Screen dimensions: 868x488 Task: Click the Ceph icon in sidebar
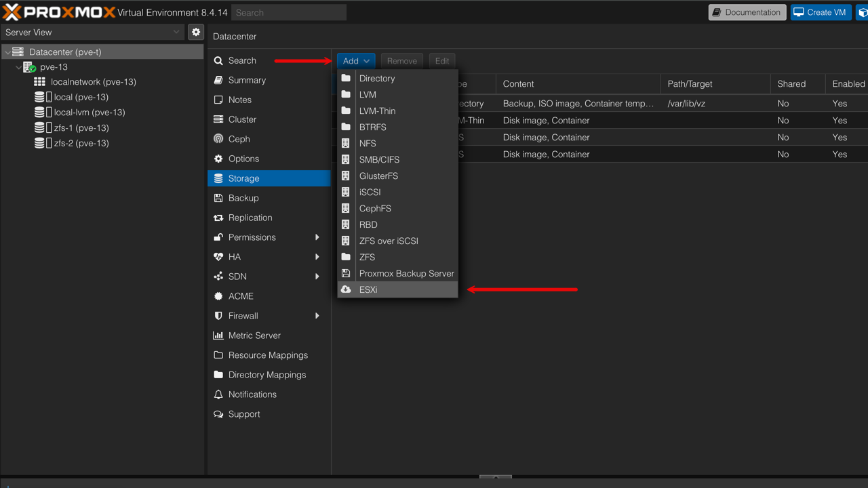point(218,139)
